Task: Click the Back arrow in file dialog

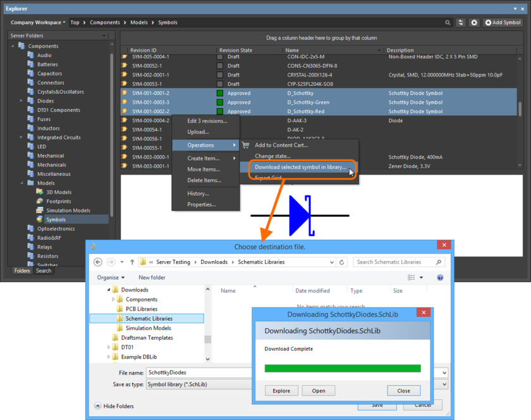Action: pos(98,262)
